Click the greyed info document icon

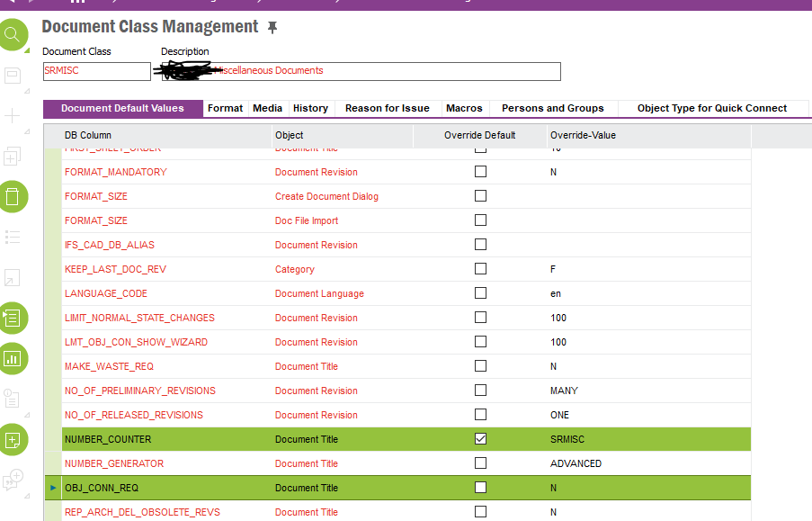point(12,398)
